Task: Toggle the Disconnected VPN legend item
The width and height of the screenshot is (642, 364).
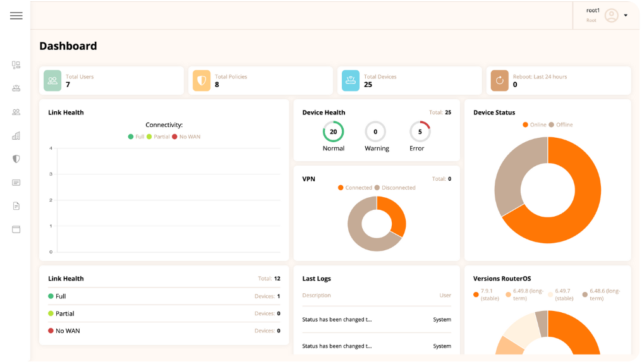Action: pyautogui.click(x=395, y=188)
